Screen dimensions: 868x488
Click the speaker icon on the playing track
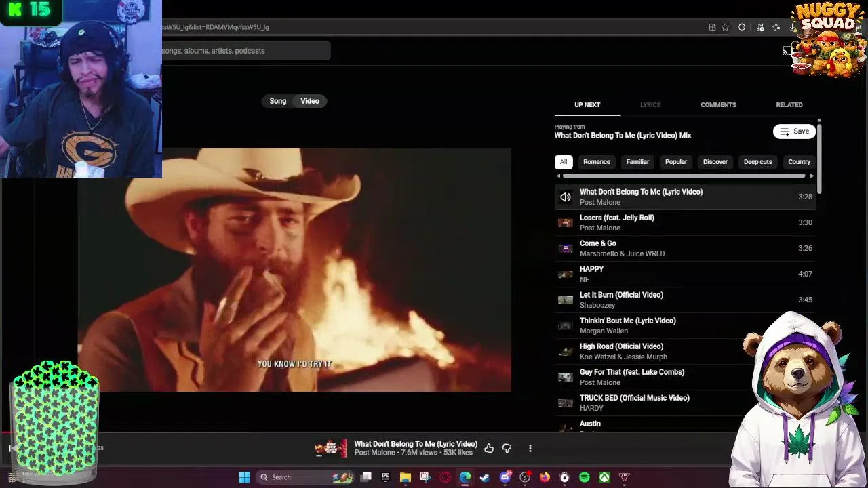click(x=566, y=197)
